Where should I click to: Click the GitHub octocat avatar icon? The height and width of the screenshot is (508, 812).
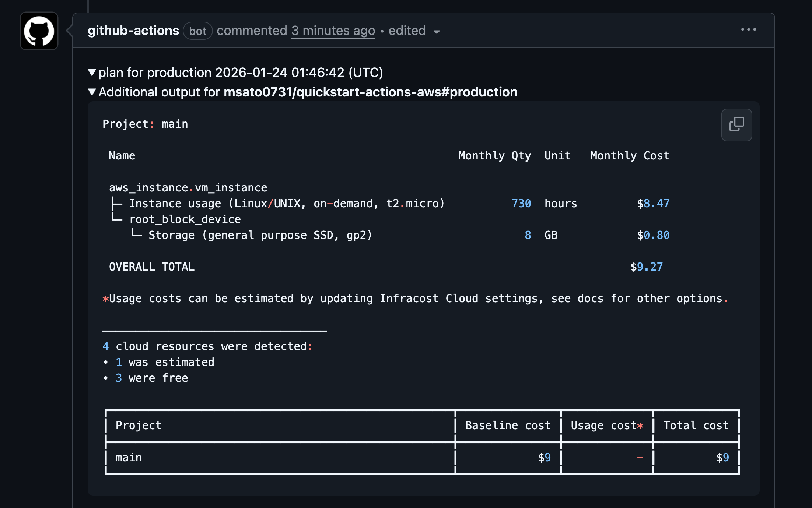(38, 31)
